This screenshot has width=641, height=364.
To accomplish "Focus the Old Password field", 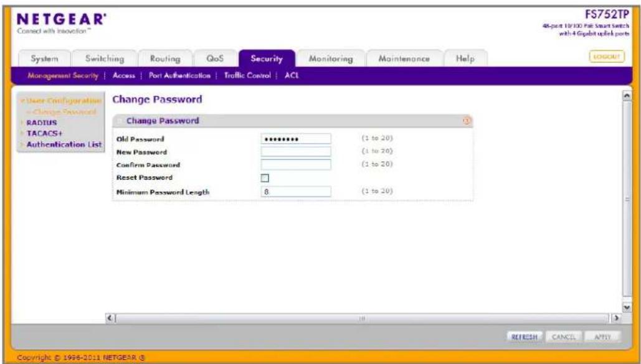I will pos(296,139).
